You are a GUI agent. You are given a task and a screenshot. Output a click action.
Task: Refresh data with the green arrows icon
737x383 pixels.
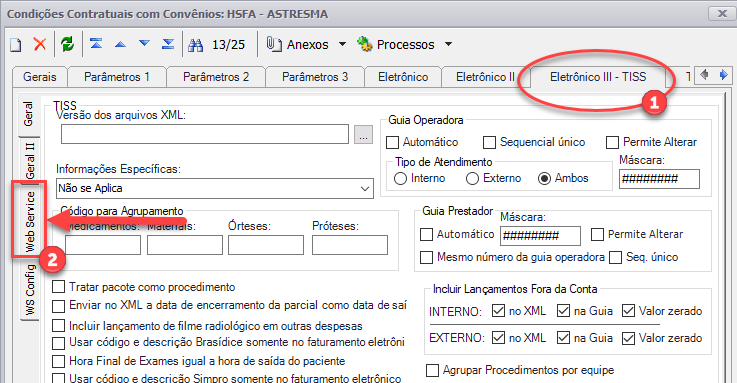click(x=68, y=45)
